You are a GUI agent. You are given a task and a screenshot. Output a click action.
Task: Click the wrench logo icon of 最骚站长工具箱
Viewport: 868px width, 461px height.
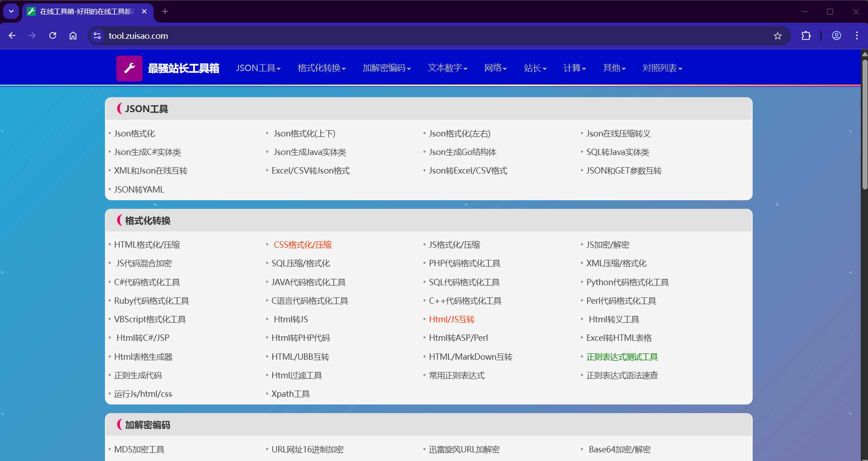click(129, 68)
